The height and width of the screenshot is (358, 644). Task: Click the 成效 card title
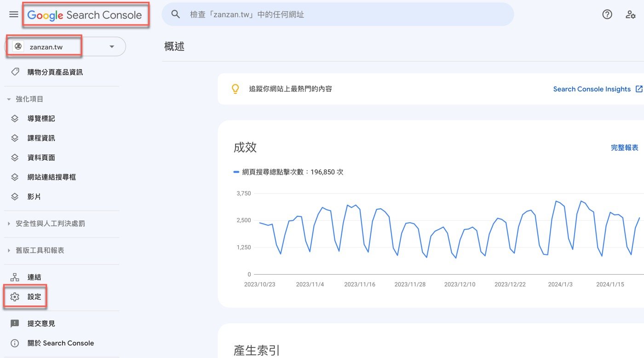245,147
